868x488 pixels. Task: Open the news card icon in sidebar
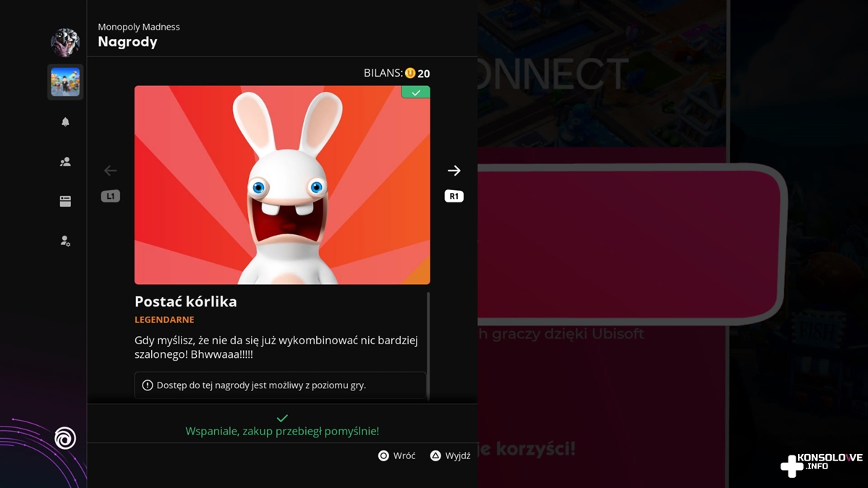point(65,202)
